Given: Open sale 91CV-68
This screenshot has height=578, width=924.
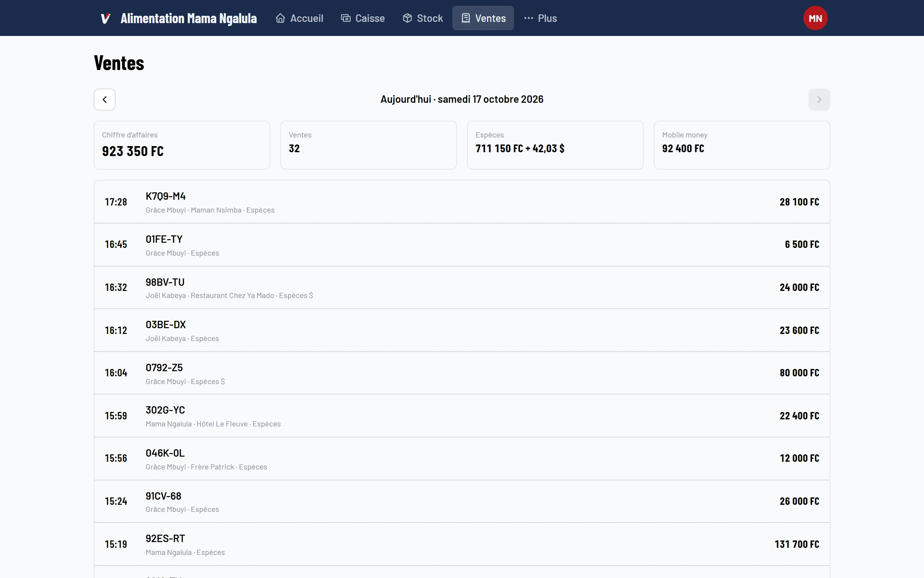Looking at the screenshot, I should 462,501.
